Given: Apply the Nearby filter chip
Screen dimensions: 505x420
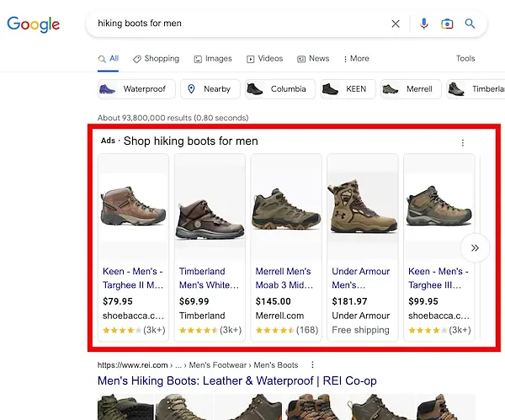Looking at the screenshot, I should 210,89.
